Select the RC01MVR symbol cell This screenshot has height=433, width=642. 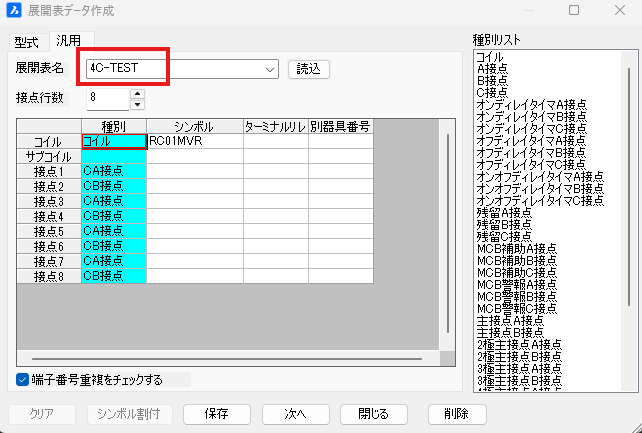pyautogui.click(x=195, y=141)
